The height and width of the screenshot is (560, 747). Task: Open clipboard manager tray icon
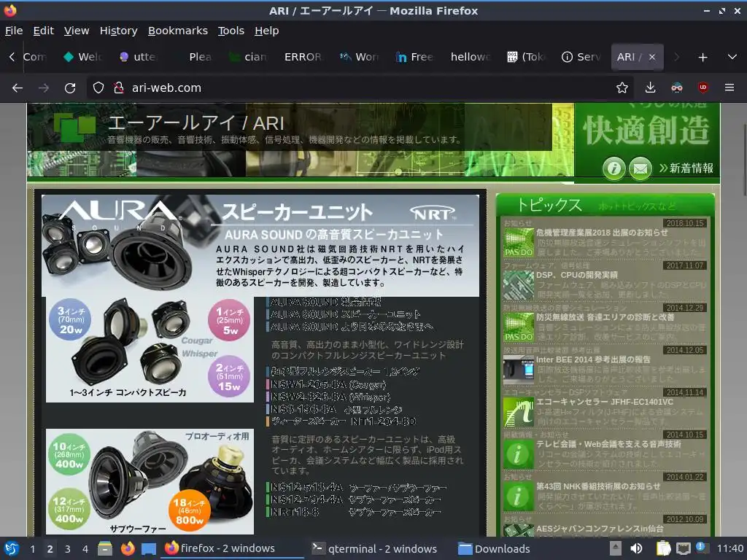pyautogui.click(x=663, y=548)
